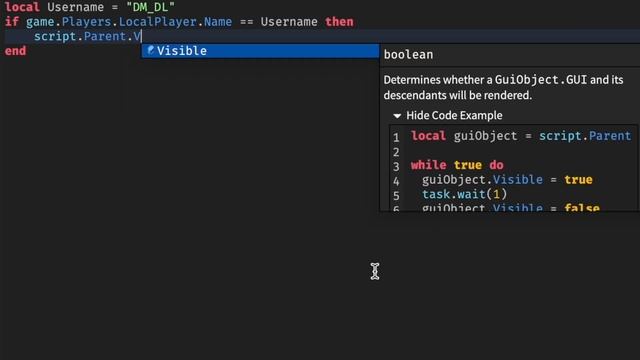
Task: Collapse the Hide Code Example section
Action: (397, 116)
